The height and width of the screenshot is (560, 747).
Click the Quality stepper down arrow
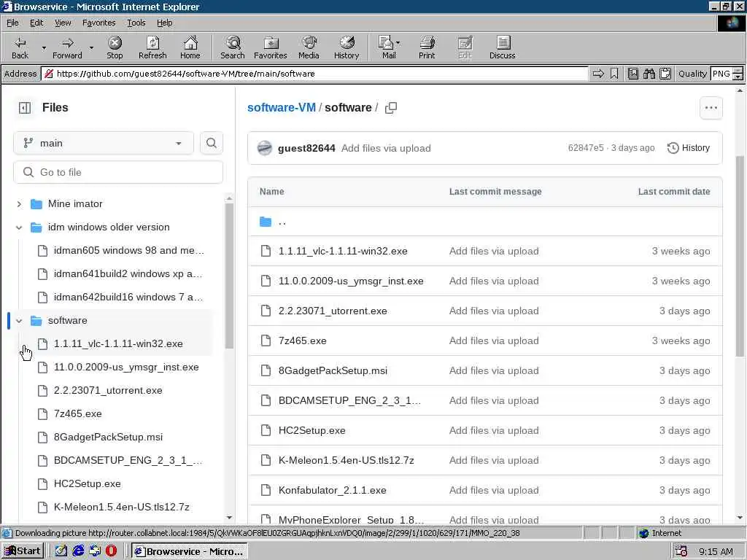pos(738,77)
